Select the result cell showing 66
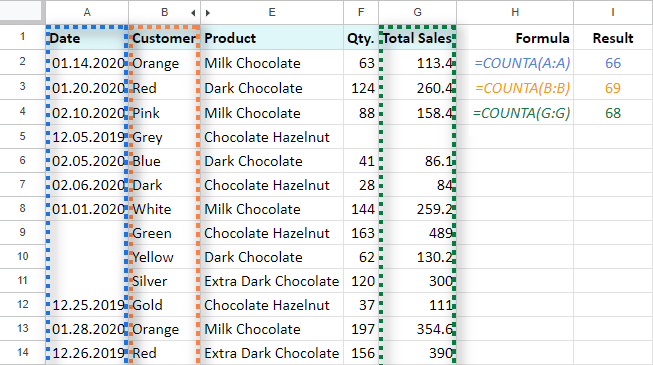This screenshot has height=365, width=653. [613, 62]
